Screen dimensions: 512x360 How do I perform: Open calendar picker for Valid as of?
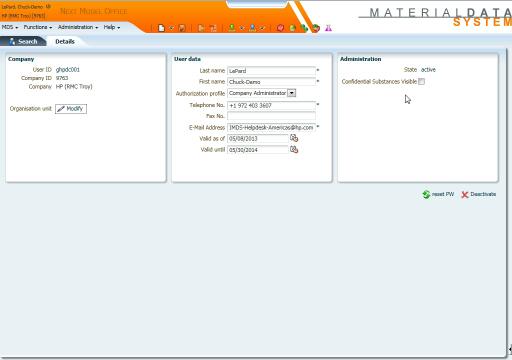pyautogui.click(x=294, y=138)
